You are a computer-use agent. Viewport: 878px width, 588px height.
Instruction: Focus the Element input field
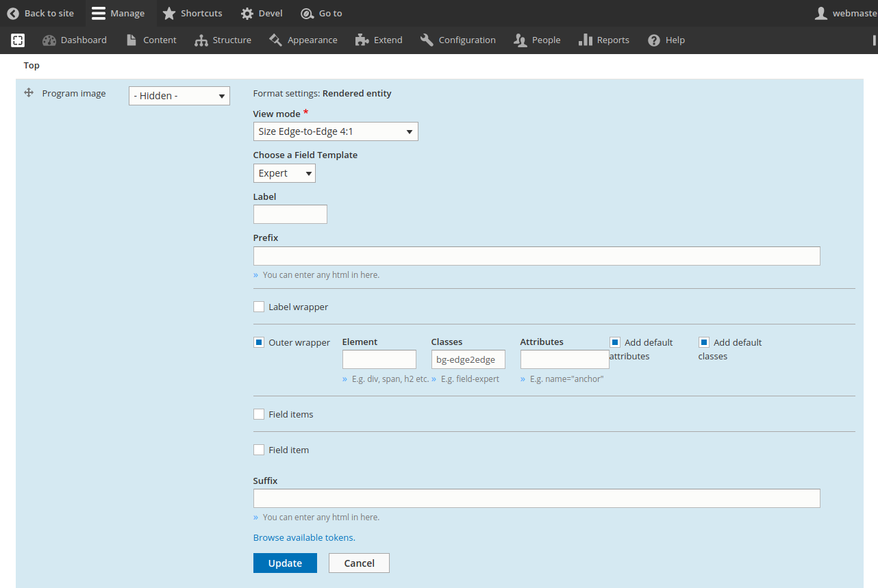click(379, 359)
